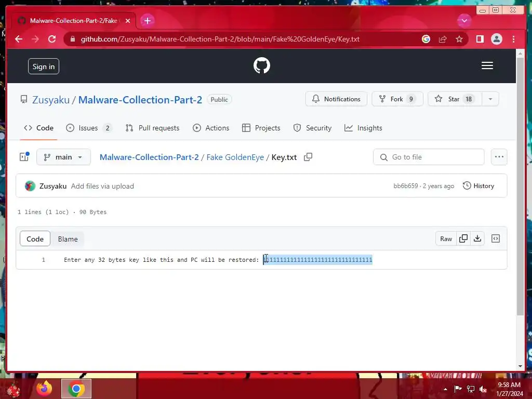The height and width of the screenshot is (399, 532).
Task: Open the Zusyaku owner link
Action: pos(51,100)
